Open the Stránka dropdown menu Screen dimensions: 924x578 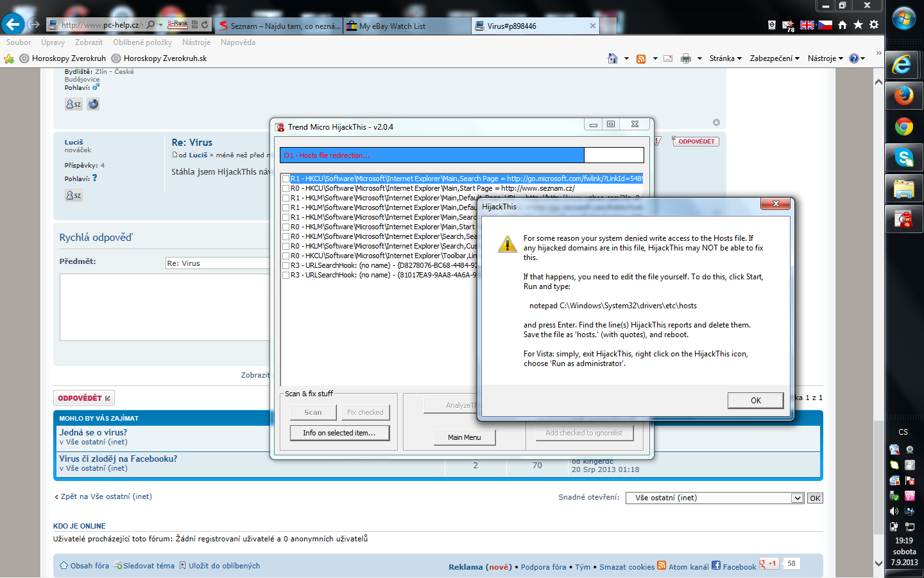tap(725, 58)
